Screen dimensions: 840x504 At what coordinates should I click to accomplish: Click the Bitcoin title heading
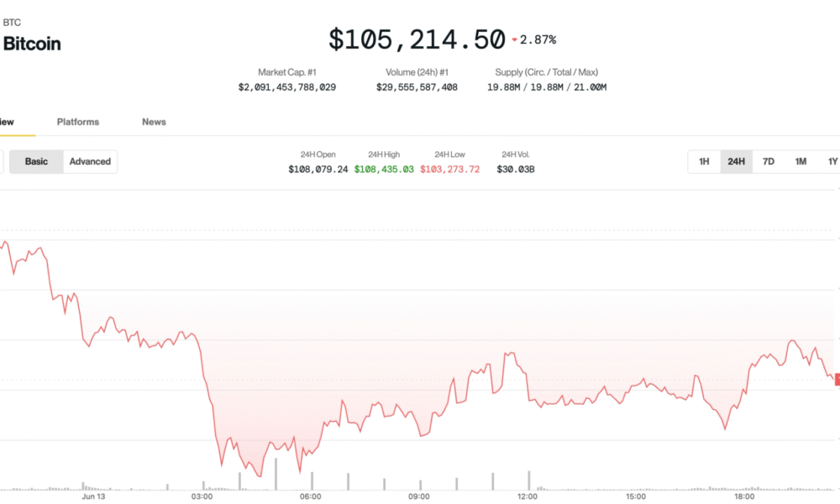(32, 44)
